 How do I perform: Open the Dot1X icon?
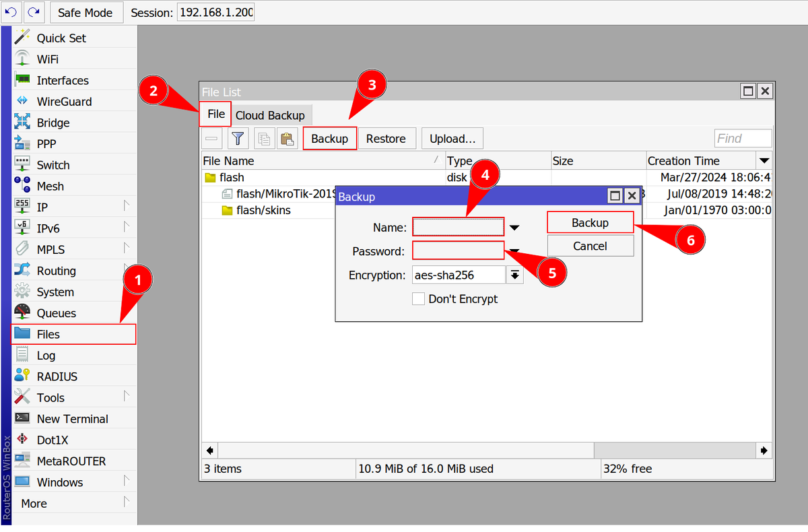(x=23, y=440)
